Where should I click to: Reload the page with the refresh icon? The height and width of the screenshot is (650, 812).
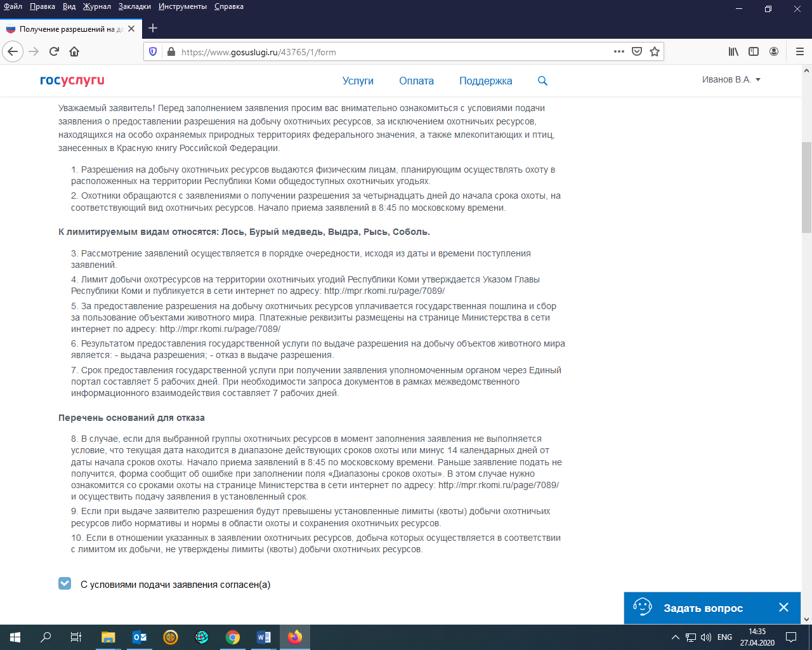54,52
